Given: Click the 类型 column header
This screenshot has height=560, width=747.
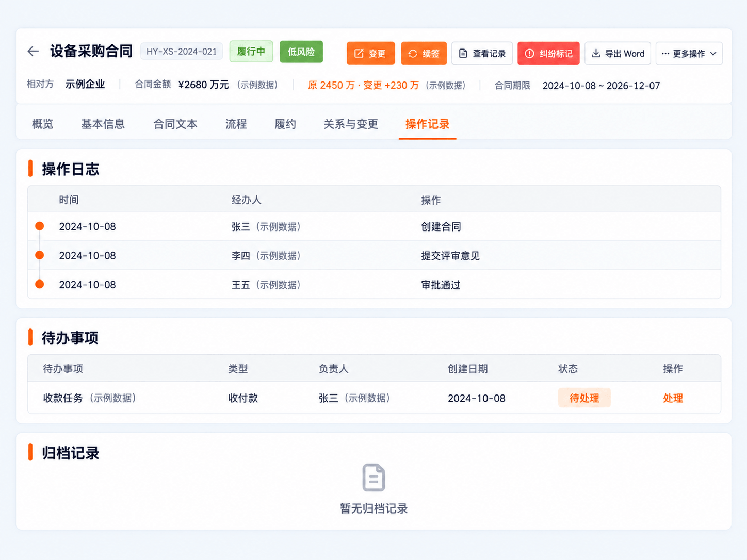Looking at the screenshot, I should tap(238, 369).
